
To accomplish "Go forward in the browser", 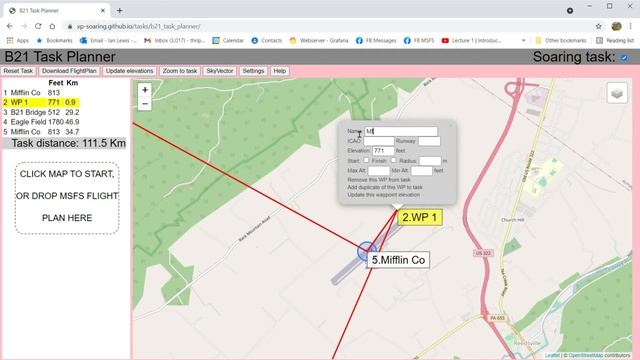I will [x=24, y=26].
